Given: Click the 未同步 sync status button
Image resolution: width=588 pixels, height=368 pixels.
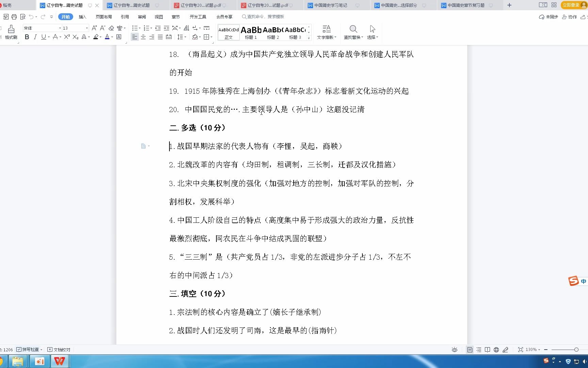Looking at the screenshot, I should [x=549, y=17].
